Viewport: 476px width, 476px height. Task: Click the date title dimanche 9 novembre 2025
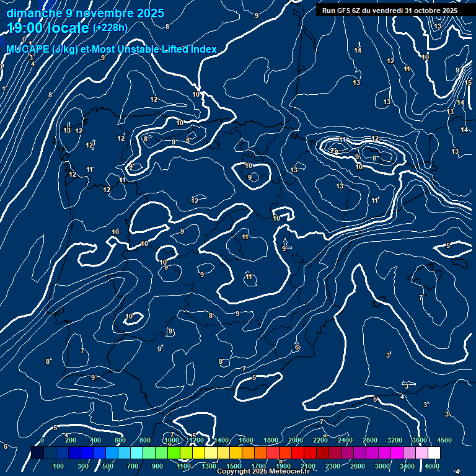tap(86, 13)
